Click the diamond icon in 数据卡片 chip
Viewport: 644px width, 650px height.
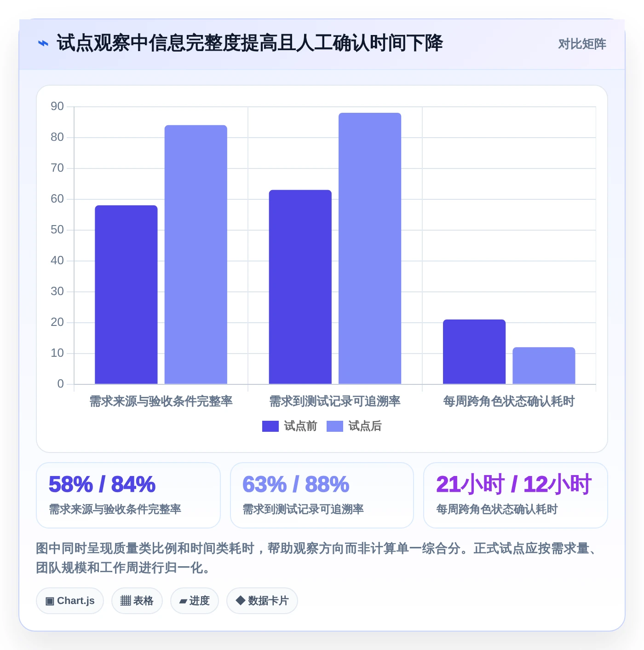(x=240, y=600)
